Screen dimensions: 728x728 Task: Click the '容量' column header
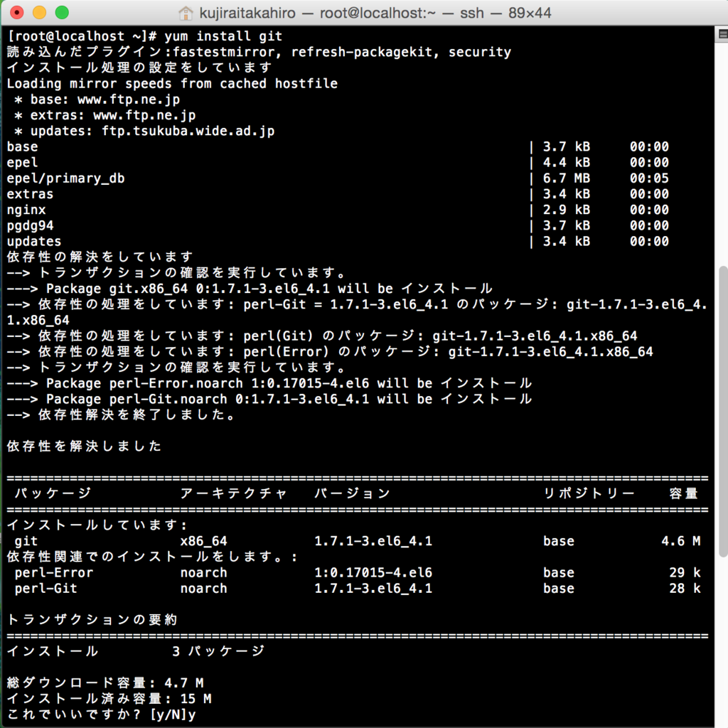[684, 493]
